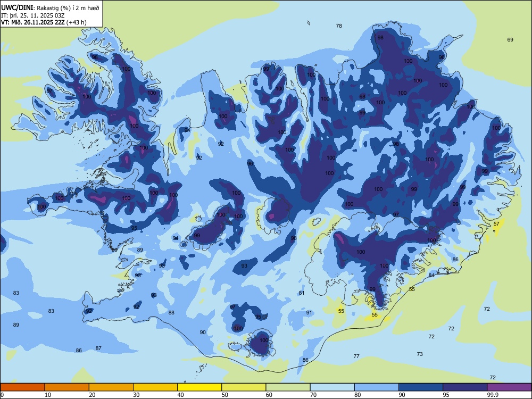Select the 81 reading in southern highlands

point(302,293)
